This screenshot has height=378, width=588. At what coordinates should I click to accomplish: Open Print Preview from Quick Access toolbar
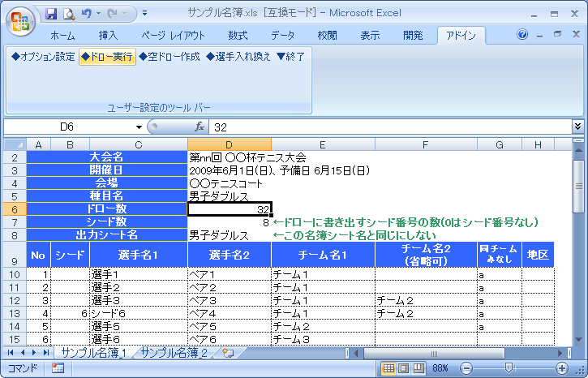pos(69,14)
